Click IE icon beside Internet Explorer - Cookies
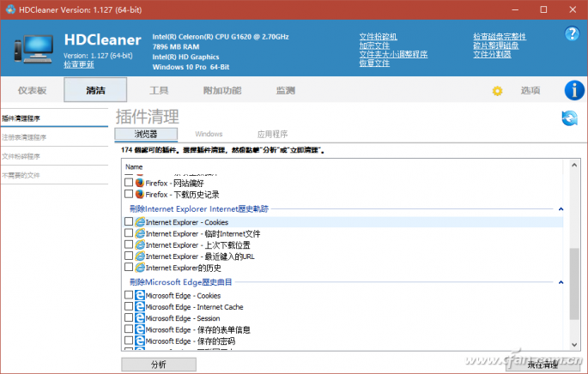The height and width of the screenshot is (374, 588). [140, 222]
